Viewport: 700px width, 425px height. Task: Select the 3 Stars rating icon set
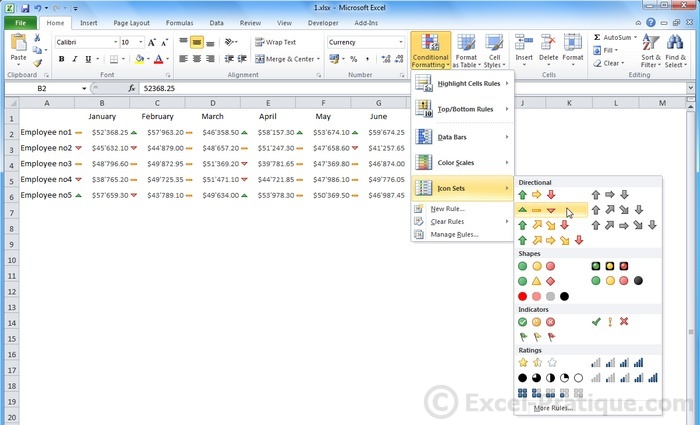pyautogui.click(x=537, y=362)
